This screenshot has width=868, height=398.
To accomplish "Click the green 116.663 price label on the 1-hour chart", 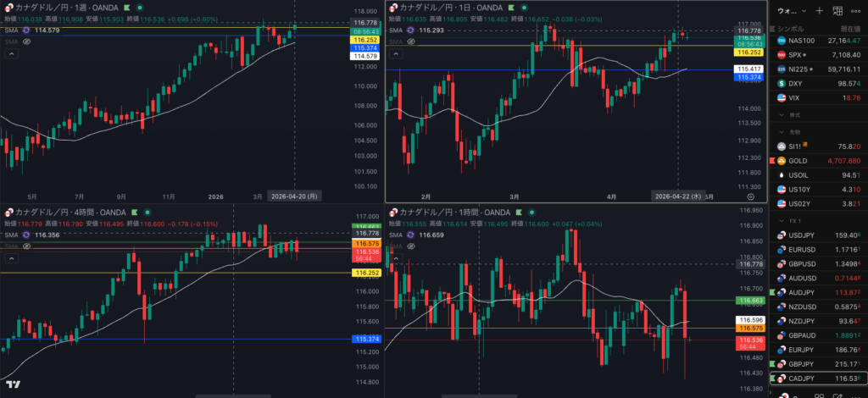I will click(x=750, y=300).
